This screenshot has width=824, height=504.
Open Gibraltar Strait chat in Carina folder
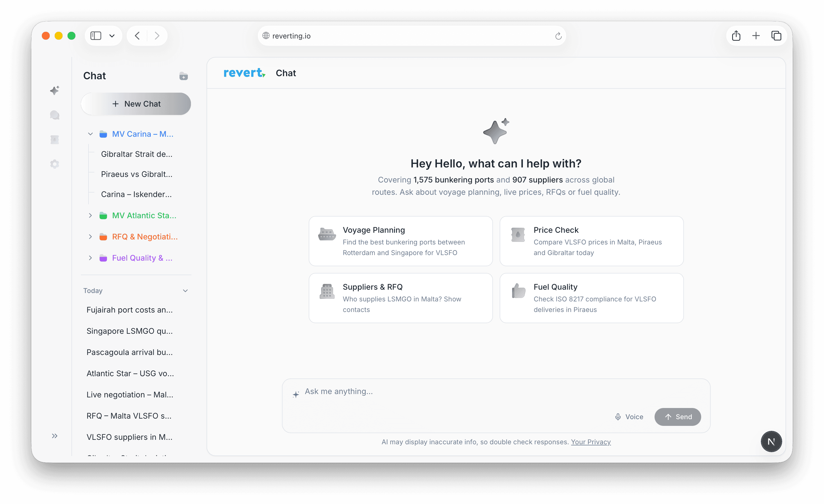pos(137,154)
